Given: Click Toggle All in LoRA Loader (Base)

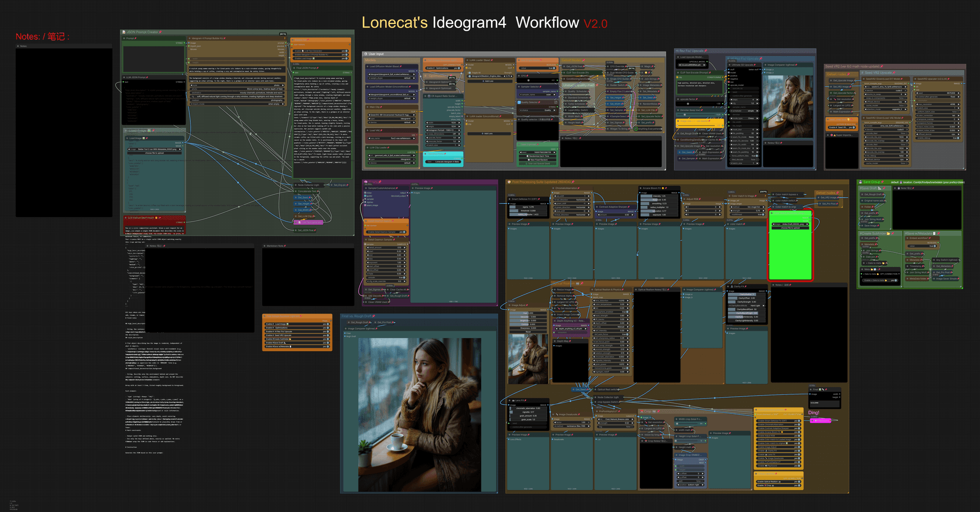Looking at the screenshot, I should (x=475, y=72).
